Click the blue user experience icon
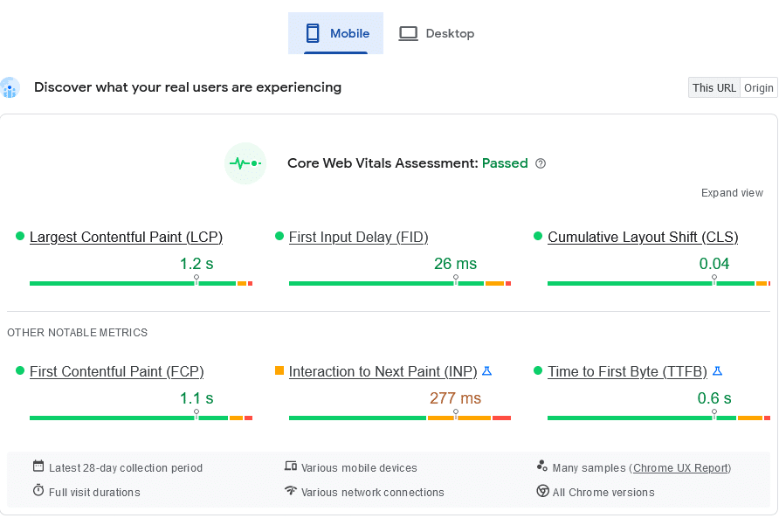The width and height of the screenshot is (779, 532). click(x=10, y=87)
